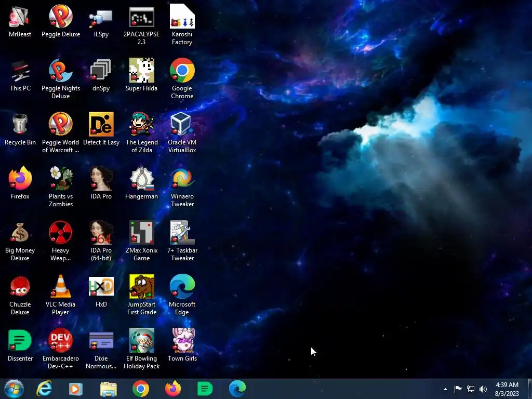Click Edge pinned on the taskbar

tap(237, 389)
